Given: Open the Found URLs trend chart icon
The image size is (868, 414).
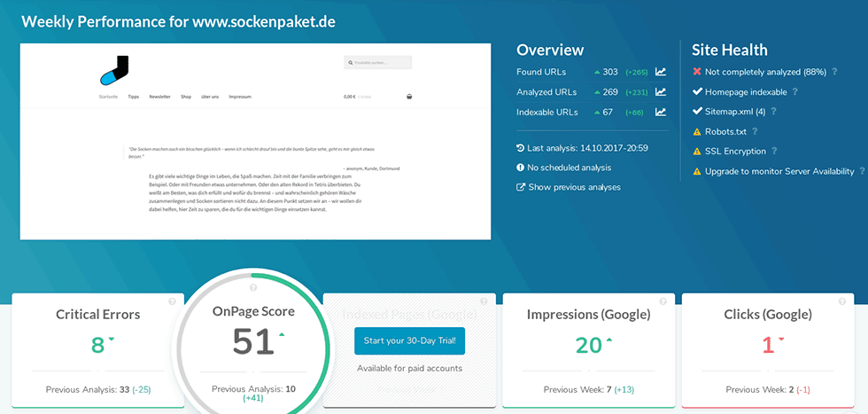Looking at the screenshot, I should (x=661, y=72).
